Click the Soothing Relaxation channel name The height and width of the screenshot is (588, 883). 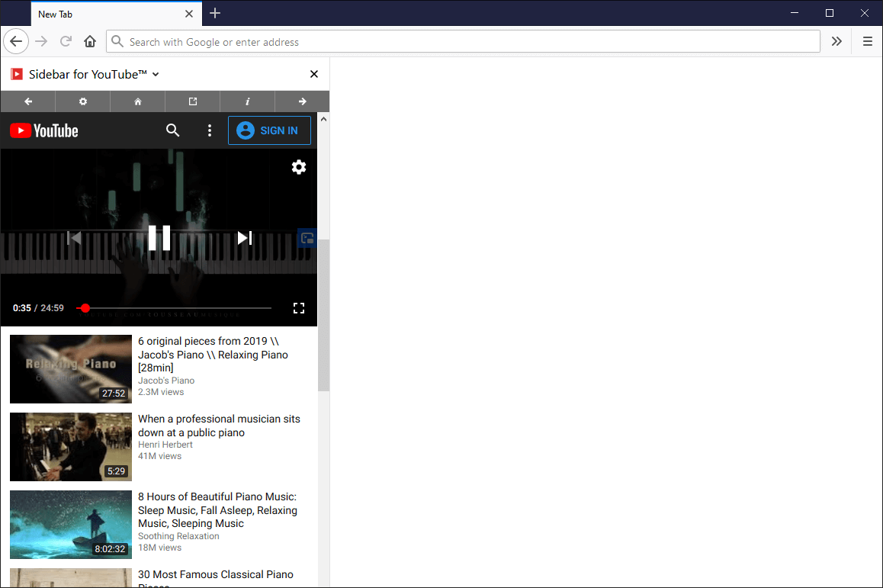[178, 536]
